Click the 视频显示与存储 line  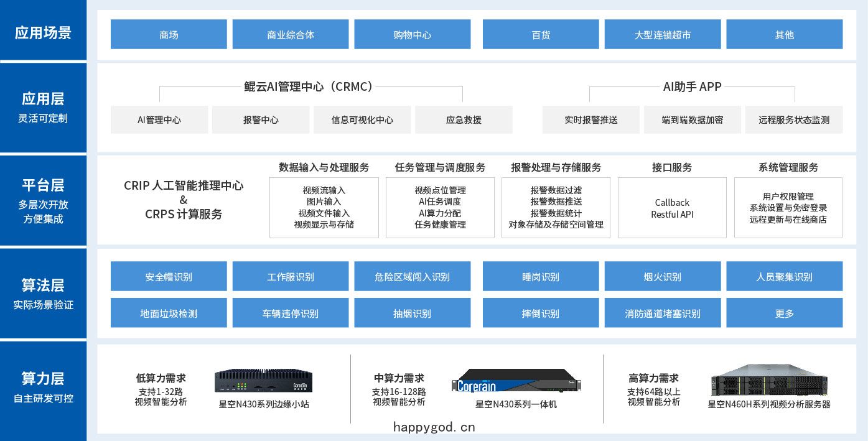point(324,225)
